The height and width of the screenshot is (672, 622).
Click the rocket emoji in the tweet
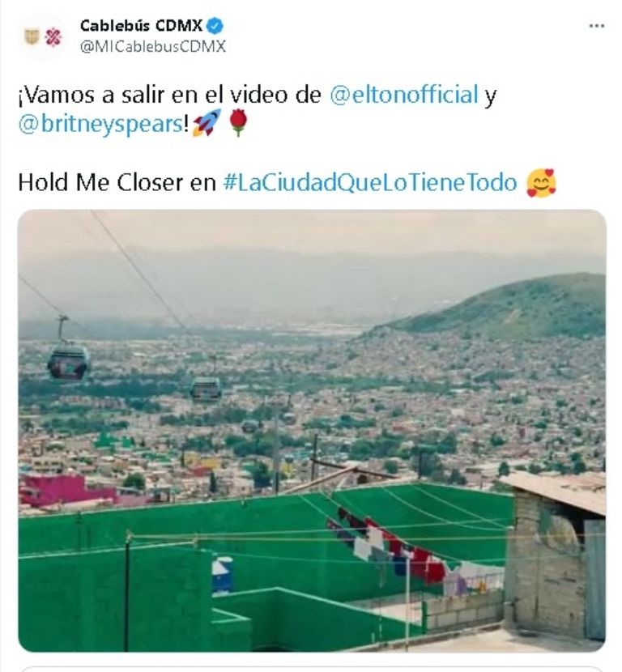206,124
